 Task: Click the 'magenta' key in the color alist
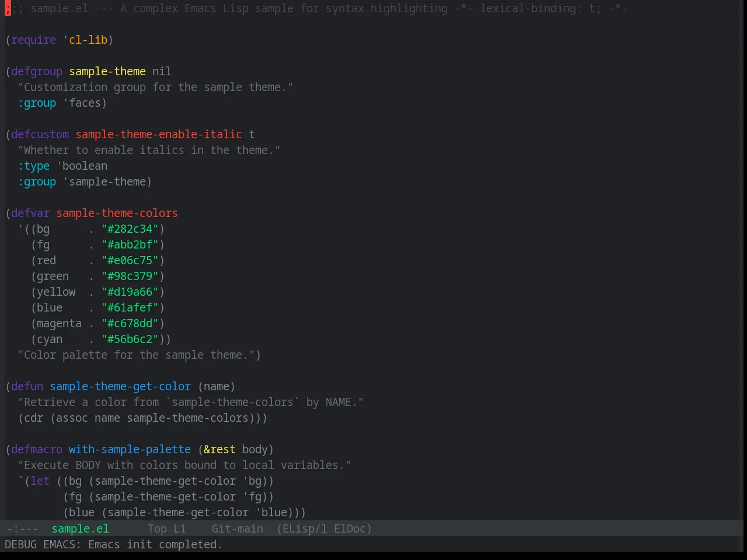click(60, 323)
